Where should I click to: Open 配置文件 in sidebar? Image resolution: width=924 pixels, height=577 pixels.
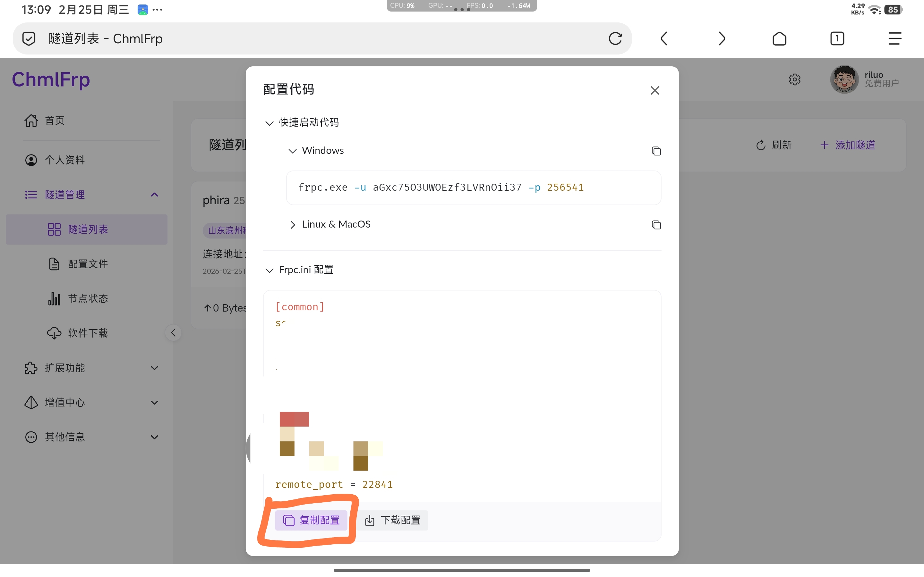(88, 264)
